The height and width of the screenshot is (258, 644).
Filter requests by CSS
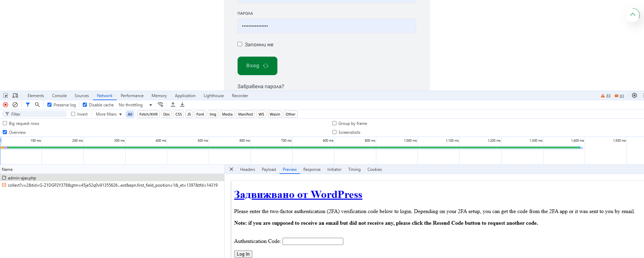(x=179, y=114)
